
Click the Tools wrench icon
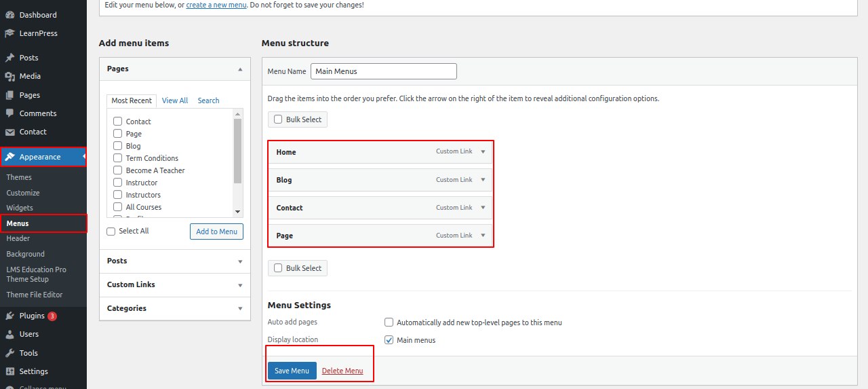point(9,353)
